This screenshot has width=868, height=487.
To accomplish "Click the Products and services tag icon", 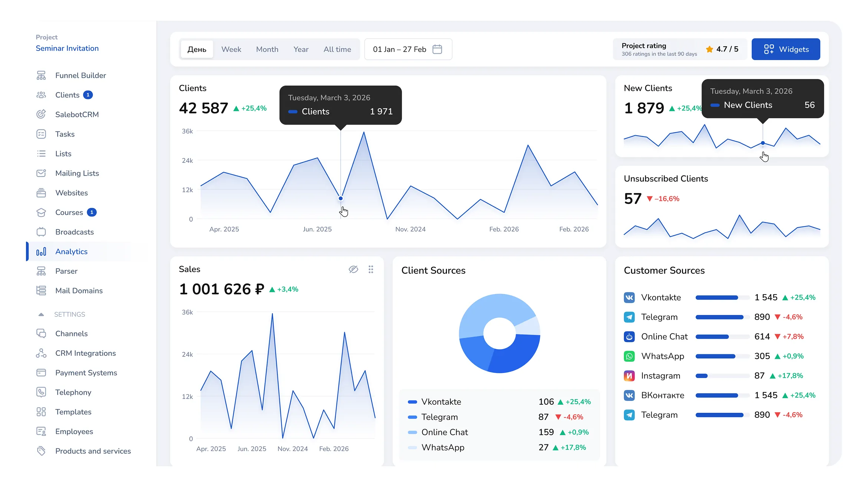I will (41, 451).
